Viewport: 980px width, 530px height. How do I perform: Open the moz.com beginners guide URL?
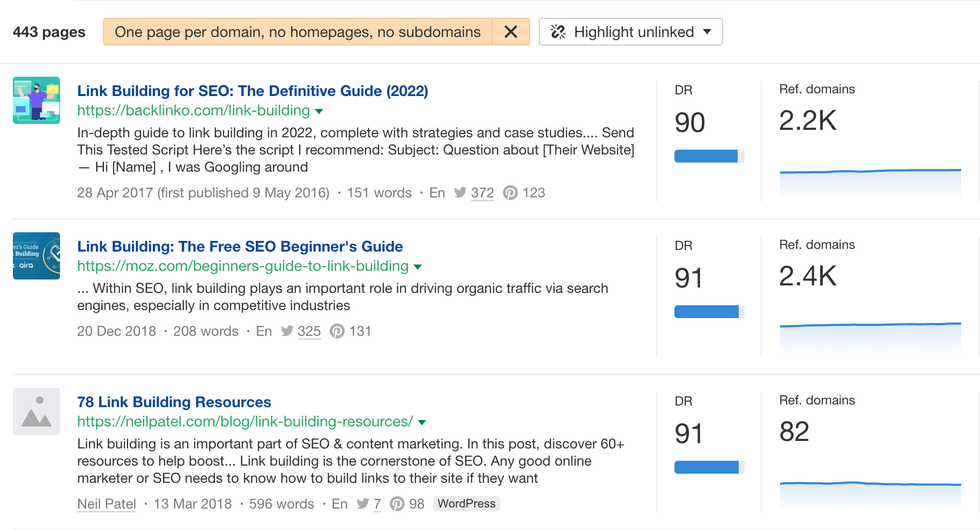[243, 266]
